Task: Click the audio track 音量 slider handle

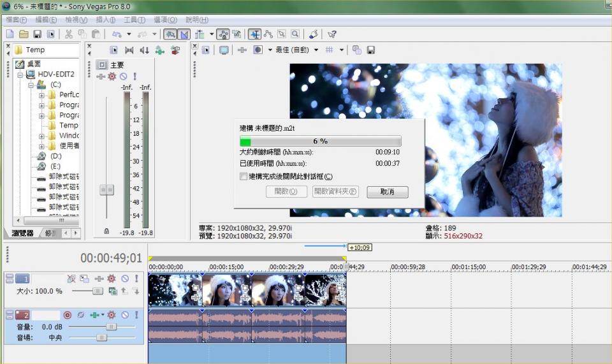Action: click(111, 326)
